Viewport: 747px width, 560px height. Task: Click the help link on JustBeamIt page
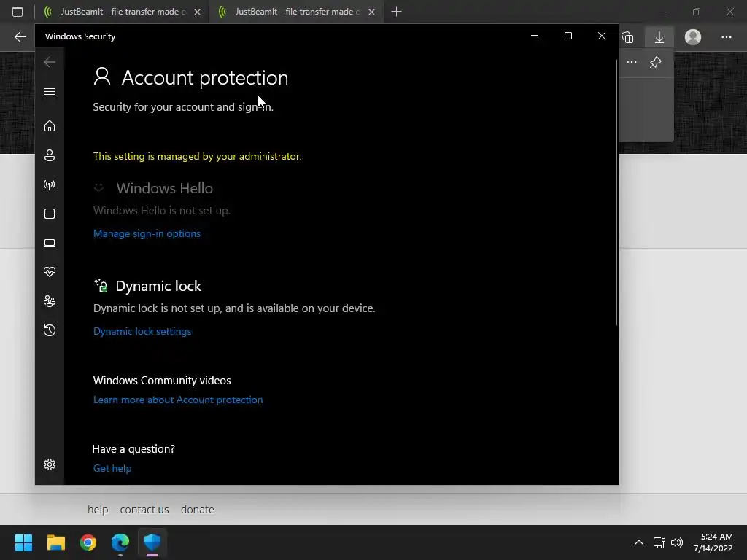coord(98,510)
